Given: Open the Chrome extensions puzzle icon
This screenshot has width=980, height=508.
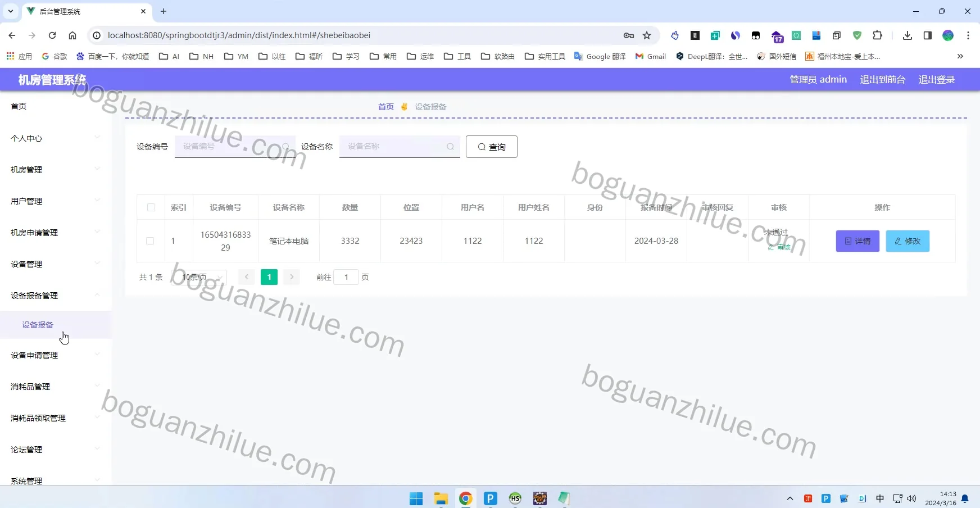Looking at the screenshot, I should tap(877, 35).
